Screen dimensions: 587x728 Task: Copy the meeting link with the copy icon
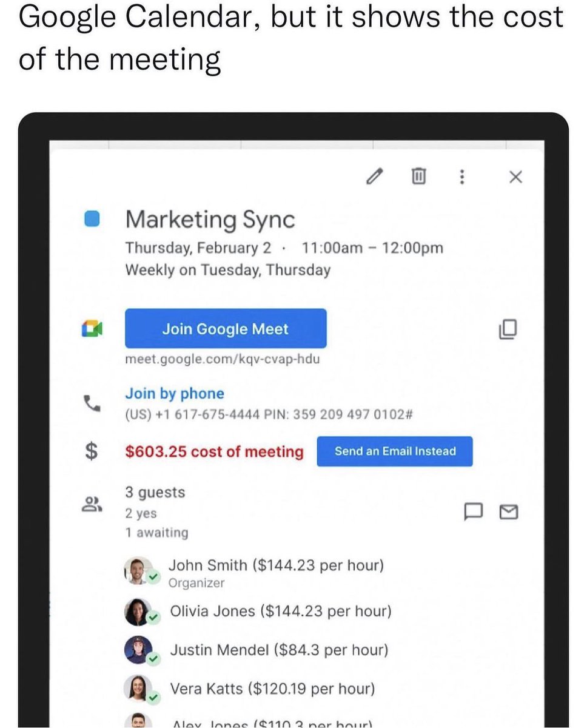[x=508, y=329]
